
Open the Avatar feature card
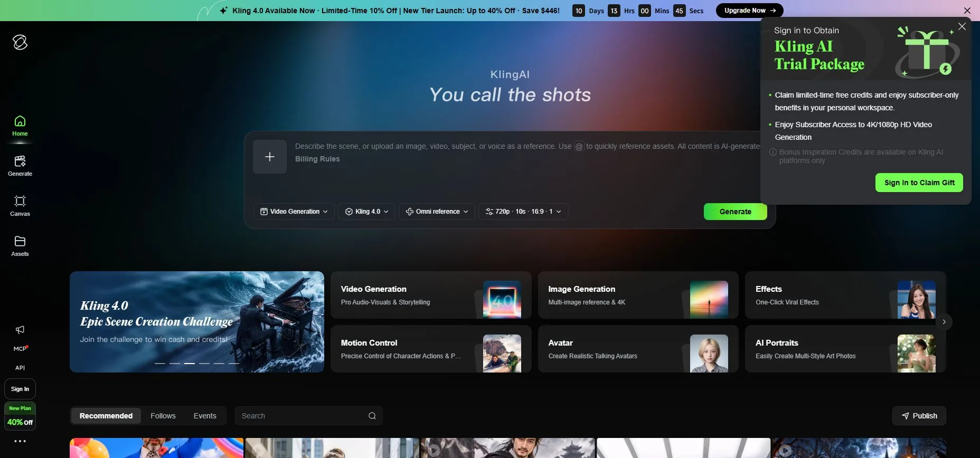(638, 349)
